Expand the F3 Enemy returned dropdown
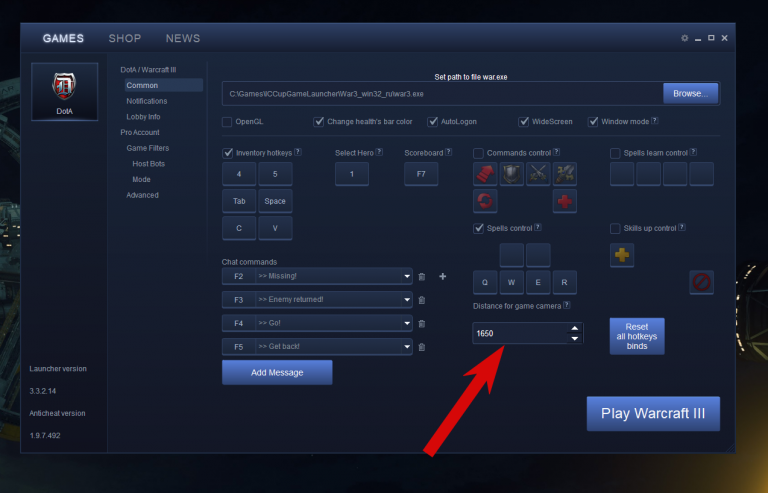Screen dimensions: 768x493 click(407, 300)
